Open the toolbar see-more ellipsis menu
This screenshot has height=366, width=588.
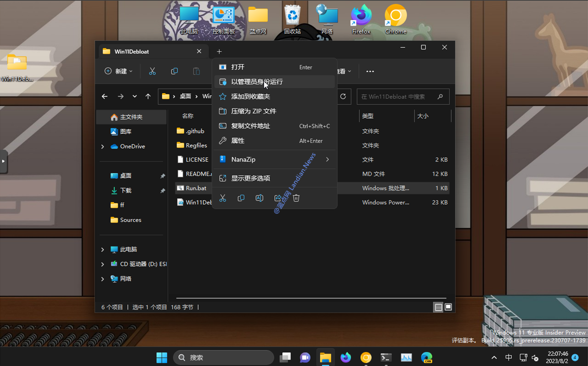(x=370, y=71)
